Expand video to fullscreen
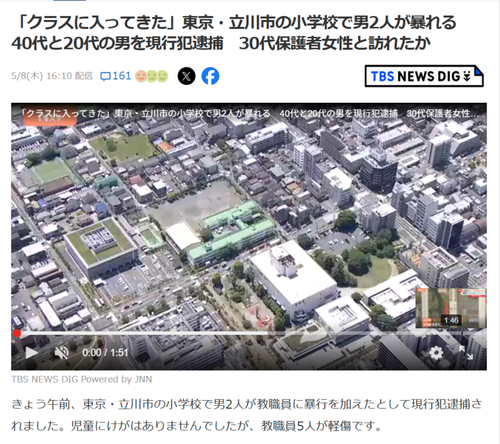This screenshot has height=444, width=500. [x=466, y=352]
